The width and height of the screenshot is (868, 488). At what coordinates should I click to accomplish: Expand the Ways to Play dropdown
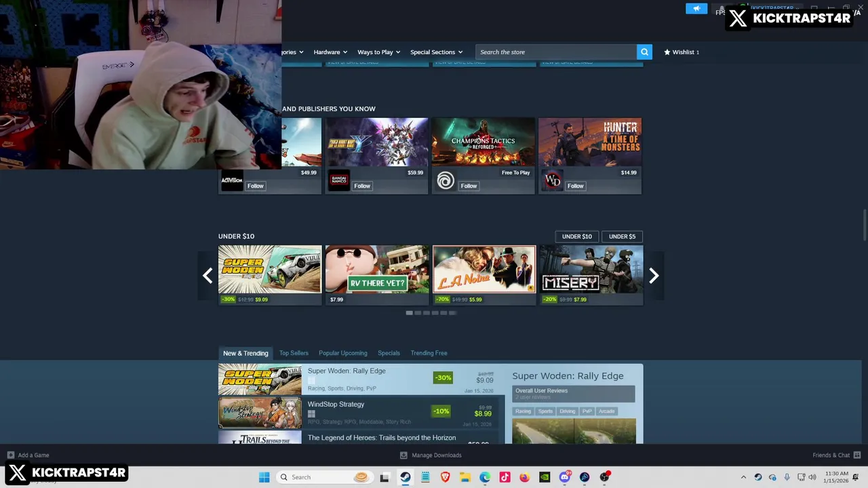pos(378,52)
